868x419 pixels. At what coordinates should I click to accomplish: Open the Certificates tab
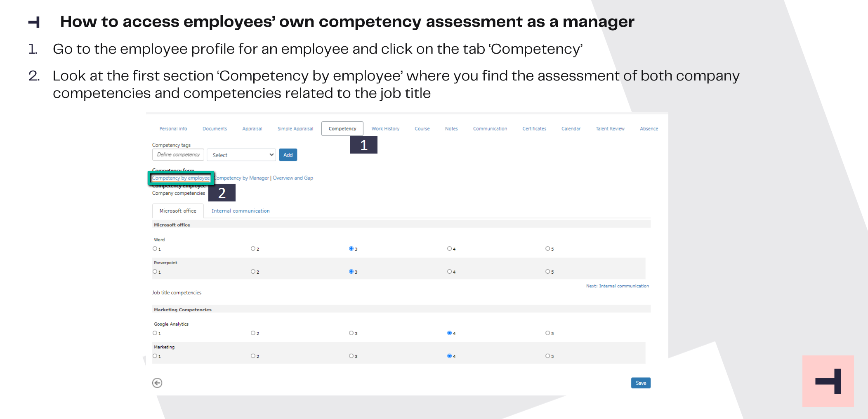coord(534,129)
